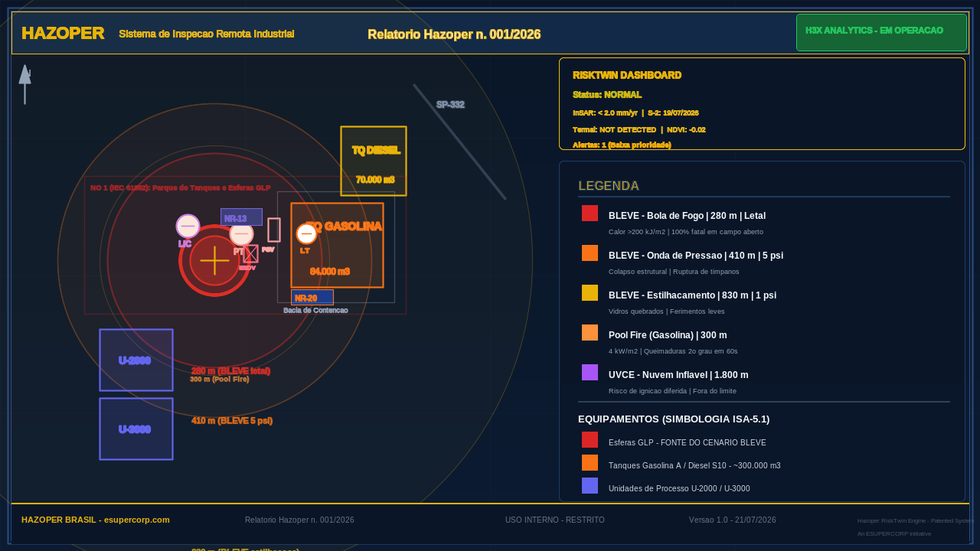Select the TQ GASOLINA tank block
The height and width of the screenshot is (551, 980).
tap(337, 245)
